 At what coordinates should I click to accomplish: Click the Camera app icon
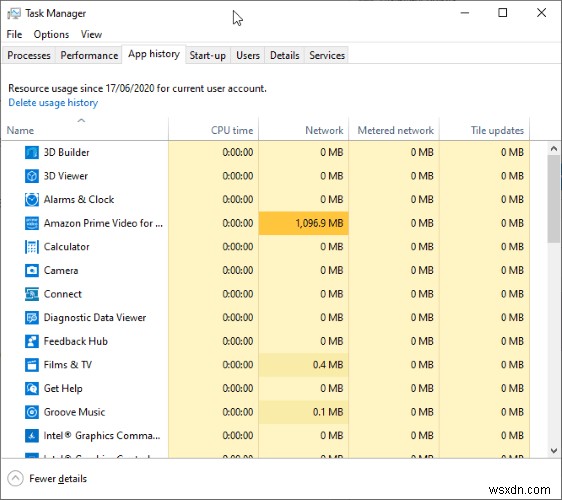pos(32,270)
